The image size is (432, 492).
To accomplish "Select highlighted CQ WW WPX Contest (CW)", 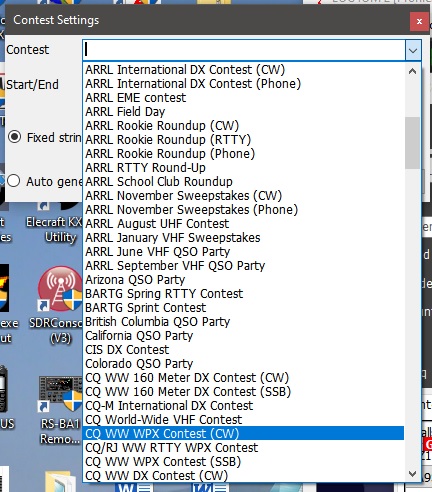I will tap(243, 434).
